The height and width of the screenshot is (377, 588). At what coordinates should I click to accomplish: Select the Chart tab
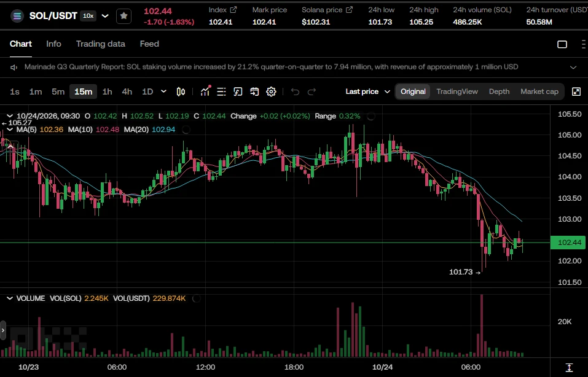[21, 44]
